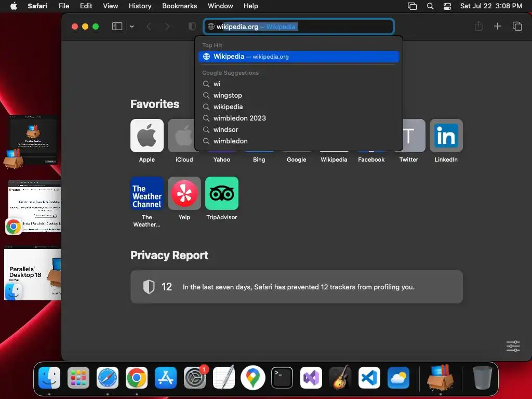This screenshot has width=532, height=399.
Task: Open Launchpad from the Dock
Action: click(78, 378)
